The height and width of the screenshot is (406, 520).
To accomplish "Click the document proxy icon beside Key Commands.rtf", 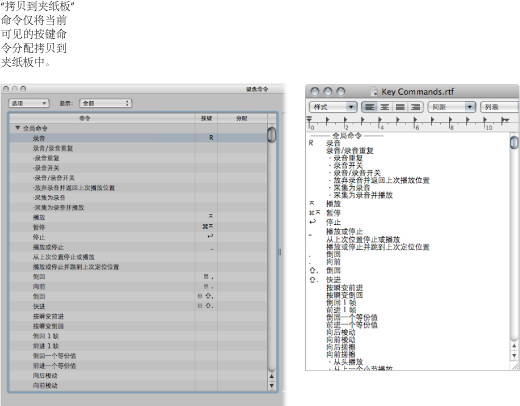I will [x=374, y=92].
